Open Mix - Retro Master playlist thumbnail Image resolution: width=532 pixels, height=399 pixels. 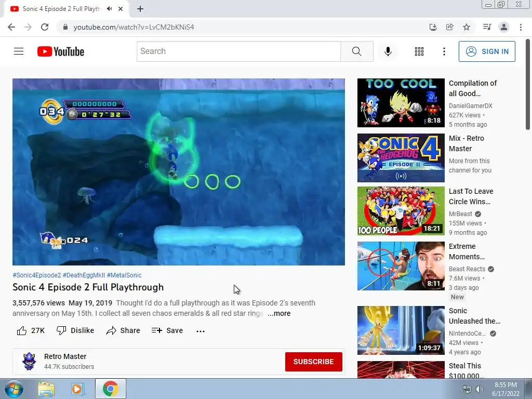[401, 158]
